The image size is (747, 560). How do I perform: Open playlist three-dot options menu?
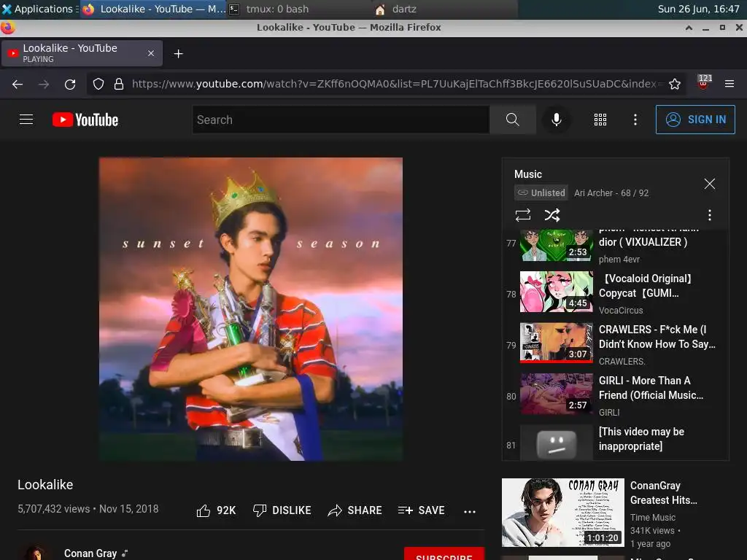coord(709,215)
